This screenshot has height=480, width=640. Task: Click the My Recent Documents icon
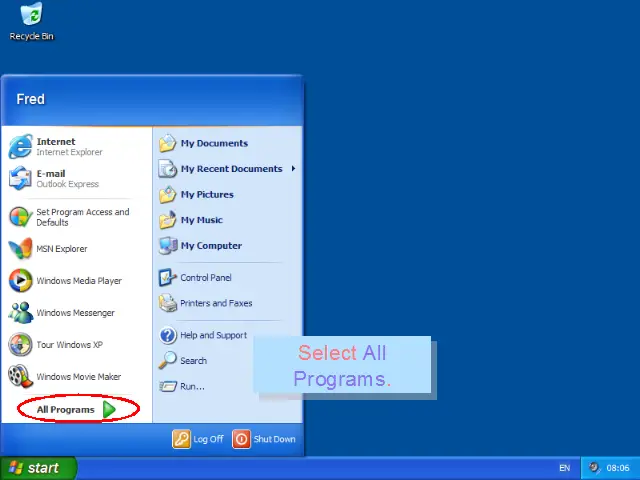167,169
